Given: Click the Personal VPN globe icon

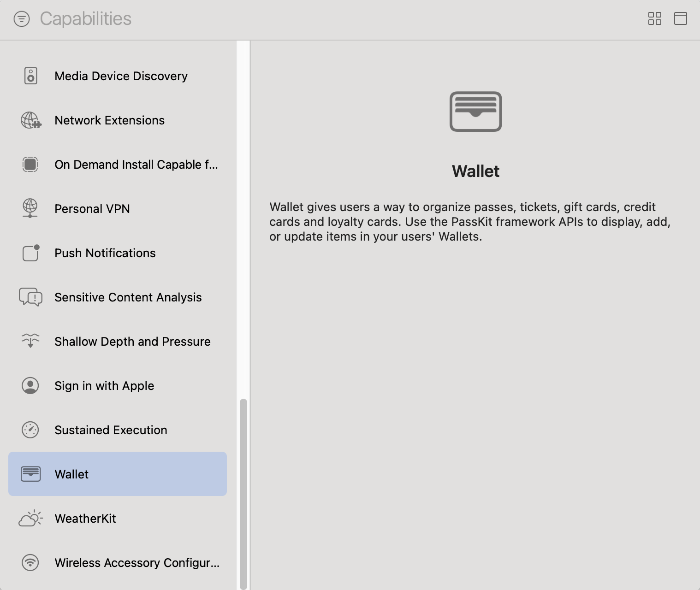Looking at the screenshot, I should click(30, 208).
